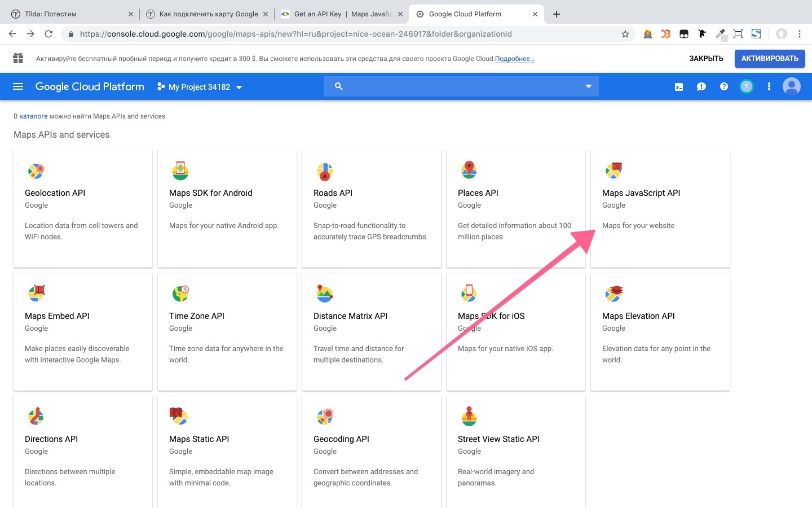Open the Chrome three-dot menu
This screenshot has height=508, width=812.
click(x=800, y=34)
